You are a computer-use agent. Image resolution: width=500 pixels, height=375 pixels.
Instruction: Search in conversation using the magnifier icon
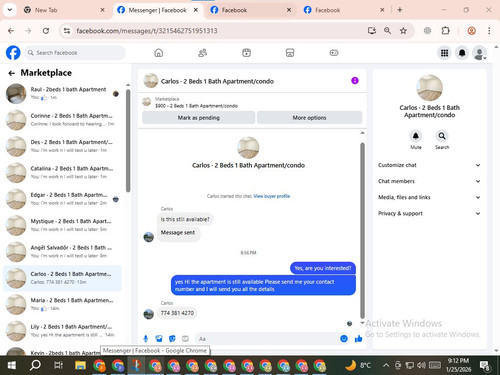tap(442, 136)
